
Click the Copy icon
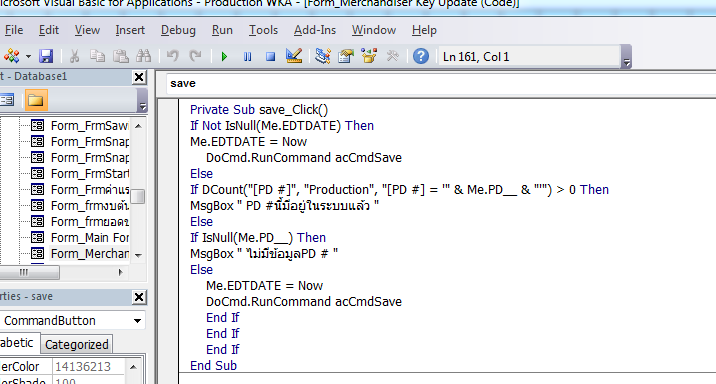point(97,57)
